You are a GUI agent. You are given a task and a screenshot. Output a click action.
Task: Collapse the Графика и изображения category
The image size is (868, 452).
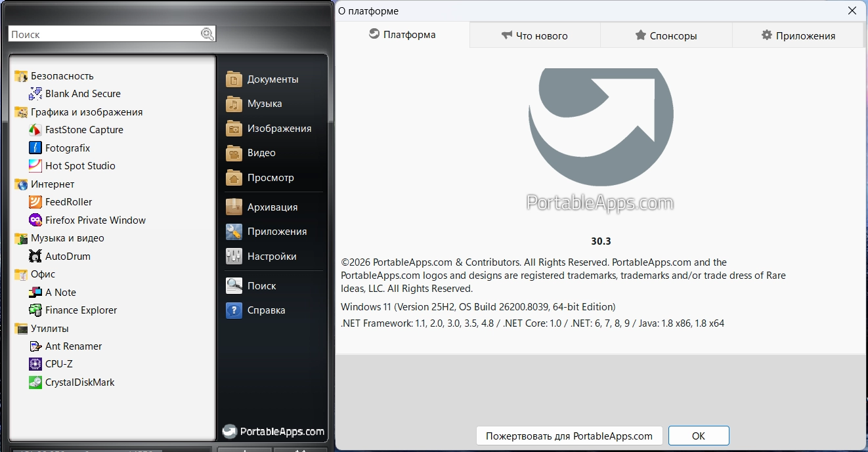[79, 112]
